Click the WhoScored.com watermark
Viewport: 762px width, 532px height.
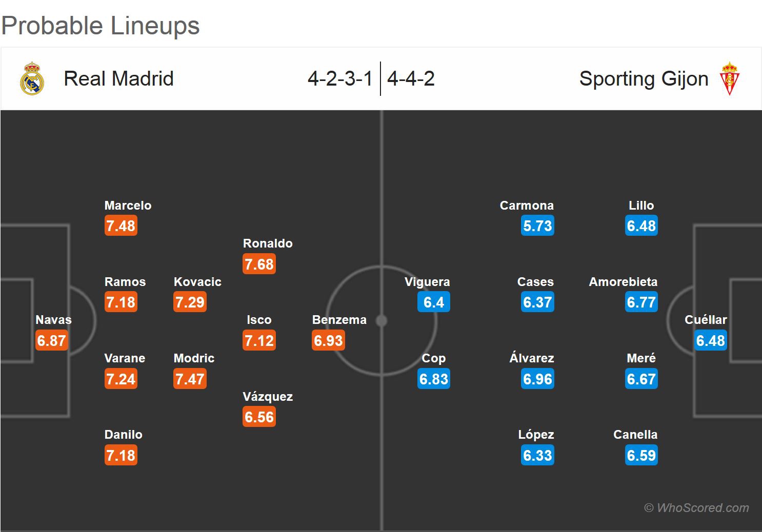click(x=696, y=508)
